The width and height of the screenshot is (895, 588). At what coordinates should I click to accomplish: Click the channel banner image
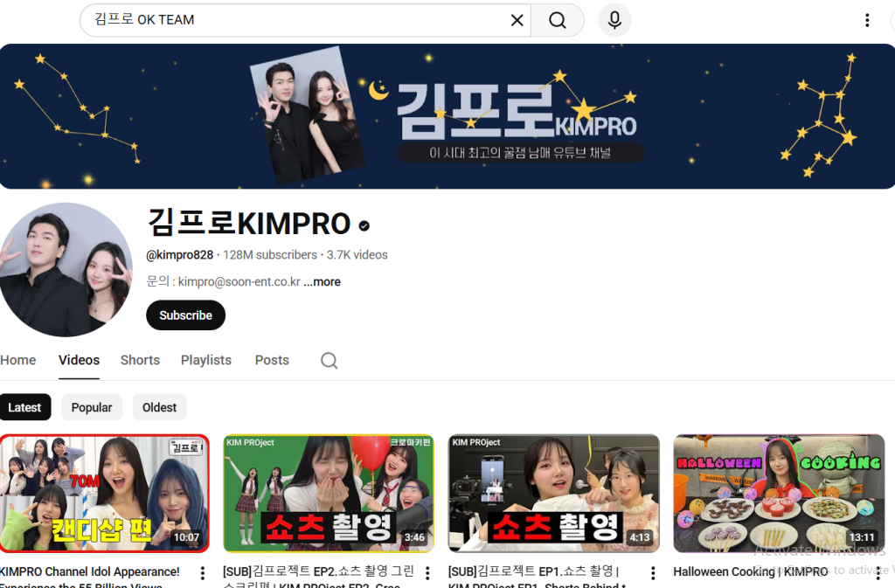[x=447, y=116]
